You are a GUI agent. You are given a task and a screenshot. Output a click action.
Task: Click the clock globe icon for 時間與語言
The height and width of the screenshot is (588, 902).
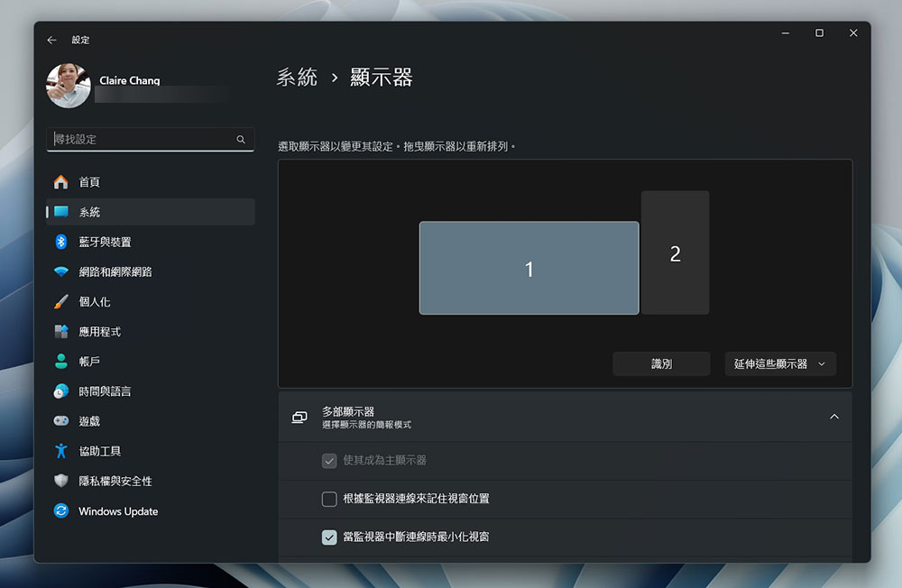61,391
